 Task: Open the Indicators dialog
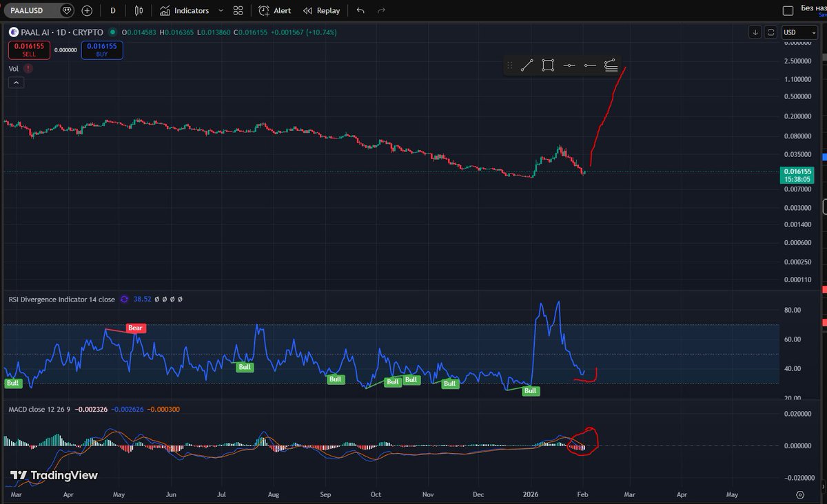[184, 10]
